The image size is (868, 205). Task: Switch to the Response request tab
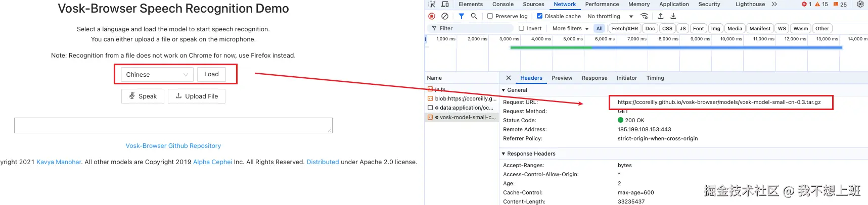(x=595, y=78)
